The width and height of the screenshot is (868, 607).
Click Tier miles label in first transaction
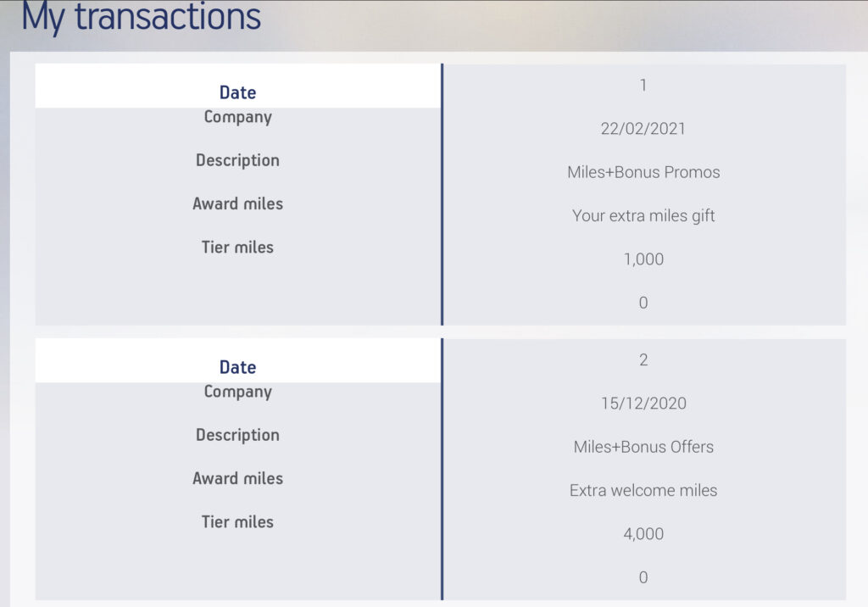coord(237,247)
